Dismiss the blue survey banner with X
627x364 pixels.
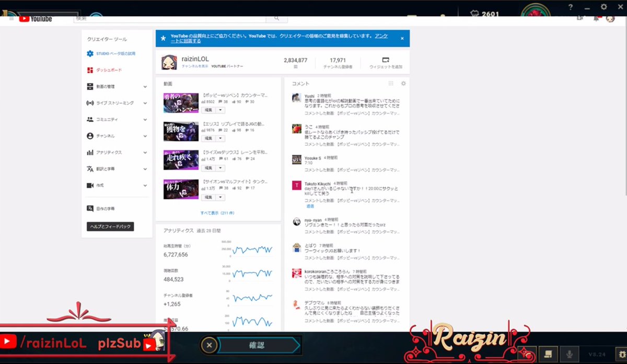point(402,38)
